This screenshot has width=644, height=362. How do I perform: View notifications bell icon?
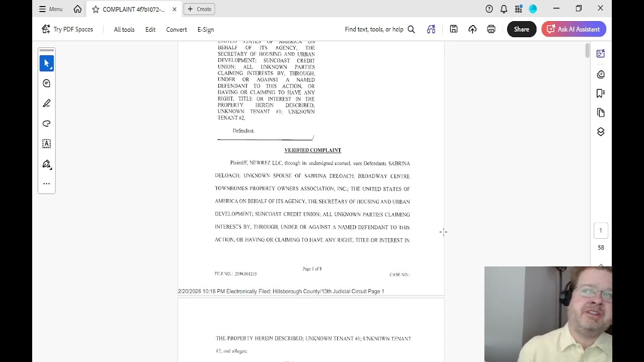504,9
